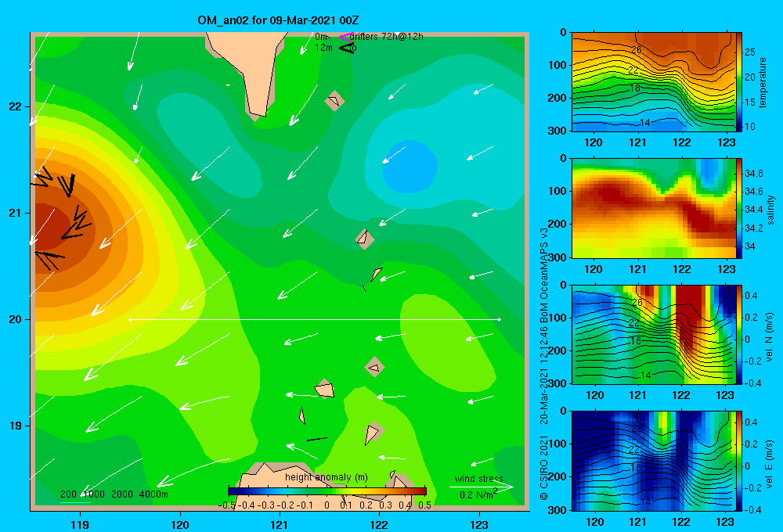Click latitude label 21 on main map
The height and width of the screenshot is (532, 783).
point(15,213)
